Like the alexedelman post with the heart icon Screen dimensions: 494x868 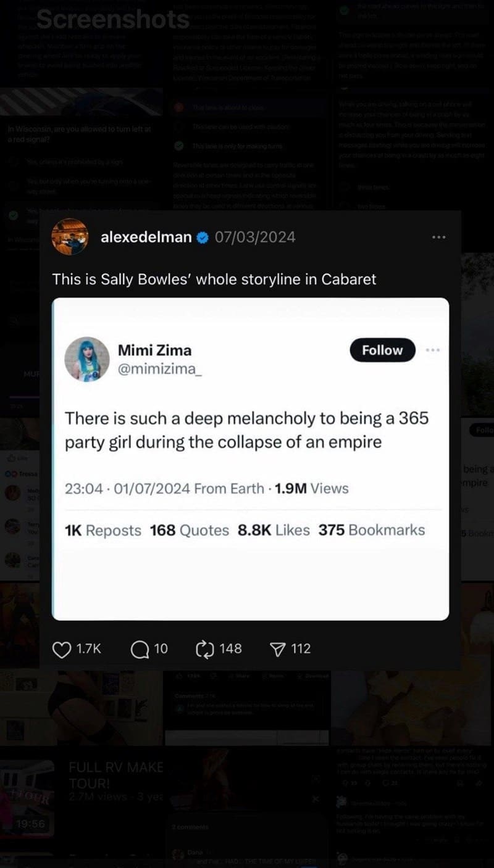click(x=61, y=649)
